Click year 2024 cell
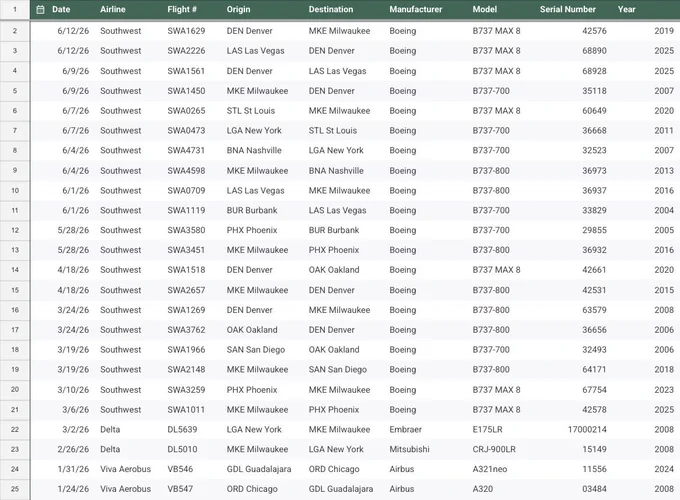This screenshot has height=500, width=680. [664, 469]
